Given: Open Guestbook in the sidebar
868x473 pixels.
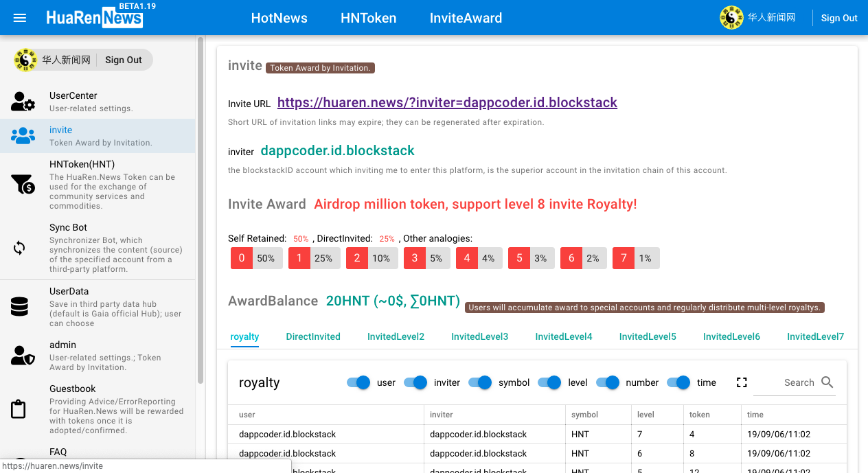Looking at the screenshot, I should pos(98,409).
